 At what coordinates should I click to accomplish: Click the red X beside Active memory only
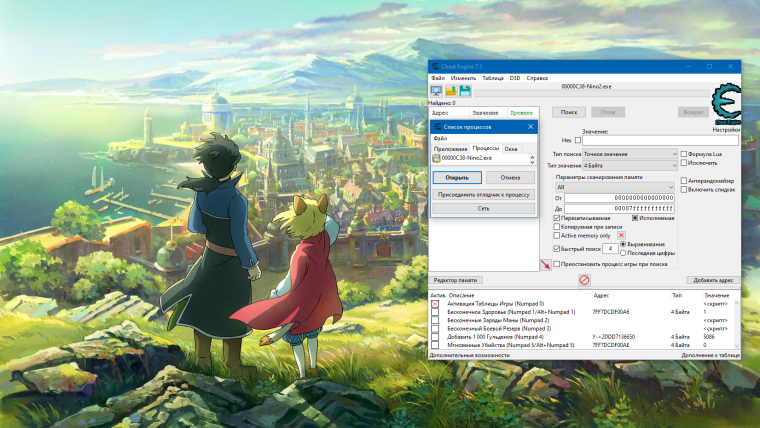tap(621, 236)
